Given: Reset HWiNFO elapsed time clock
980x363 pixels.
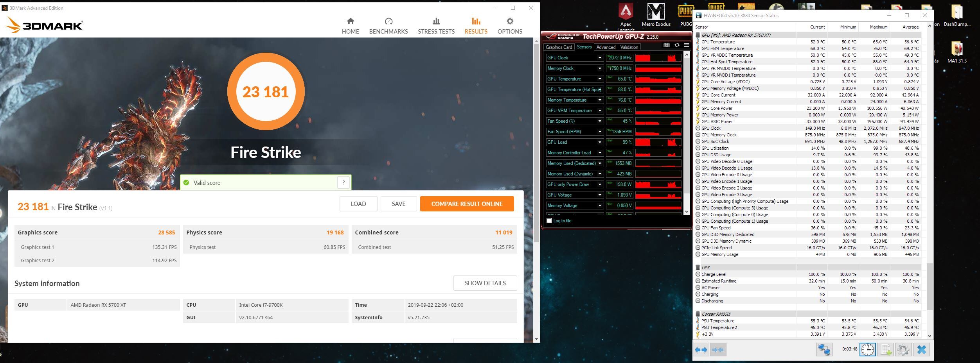Looking at the screenshot, I should (867, 349).
